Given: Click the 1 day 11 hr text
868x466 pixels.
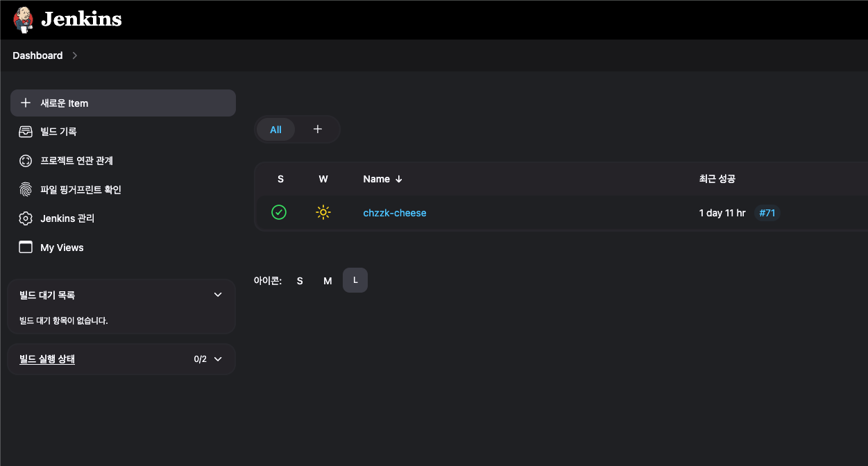Looking at the screenshot, I should click(722, 213).
